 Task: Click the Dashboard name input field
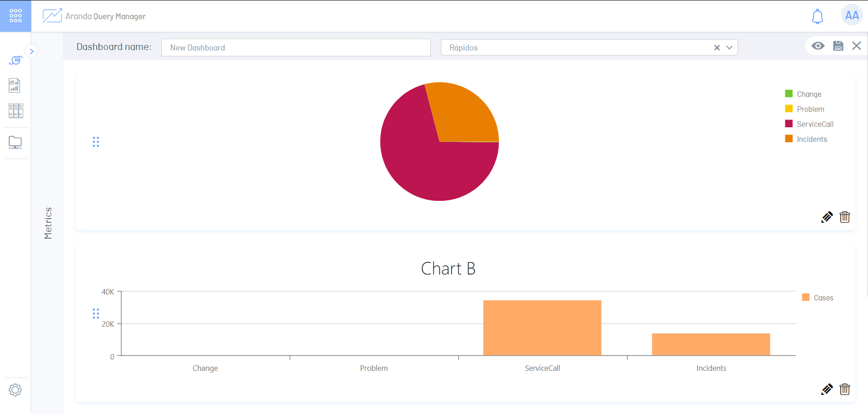(x=296, y=48)
